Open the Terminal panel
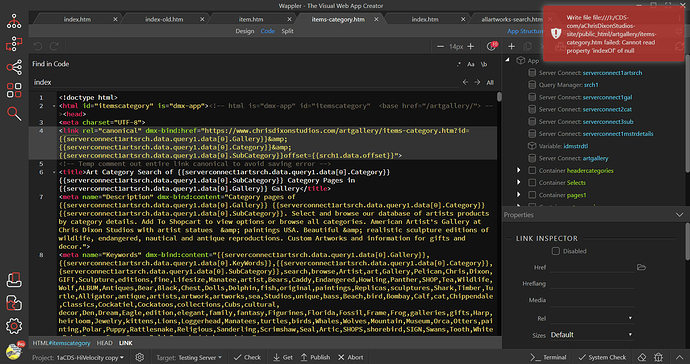Image resolution: width=690 pixels, height=364 pixels. click(548, 357)
